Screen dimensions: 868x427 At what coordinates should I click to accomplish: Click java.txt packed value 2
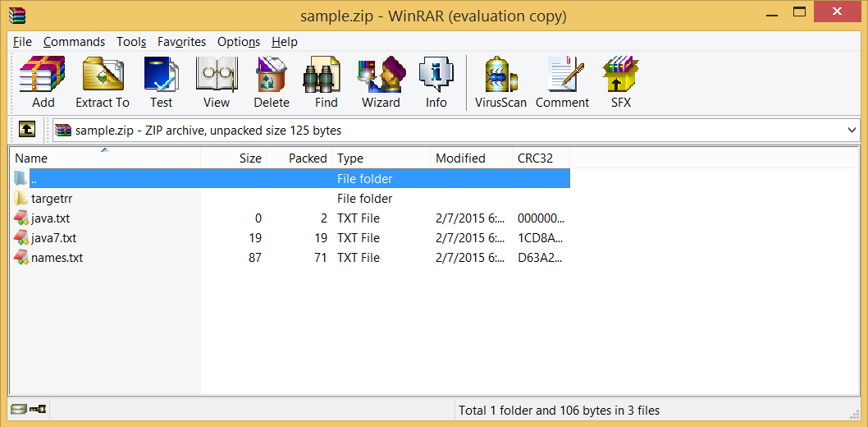[324, 218]
